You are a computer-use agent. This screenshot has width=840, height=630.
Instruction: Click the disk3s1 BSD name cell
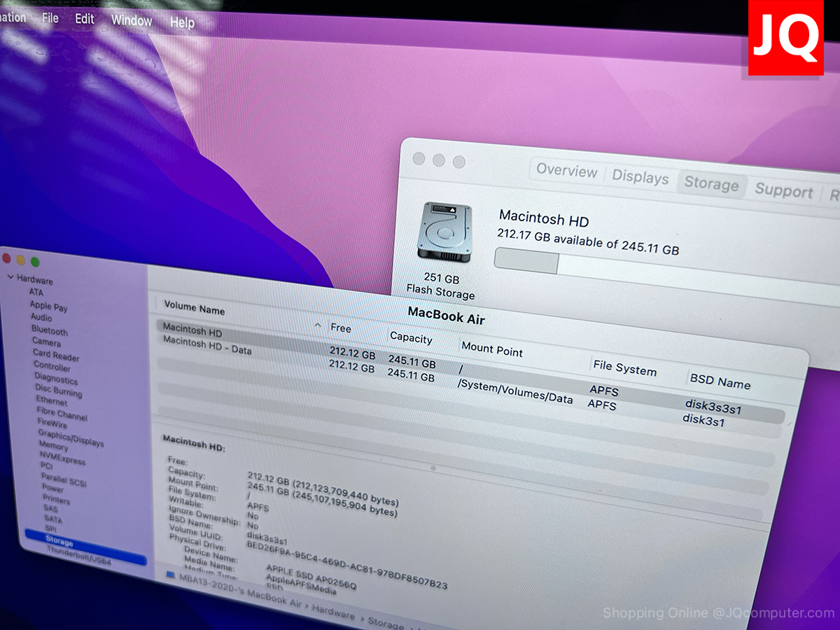(703, 420)
